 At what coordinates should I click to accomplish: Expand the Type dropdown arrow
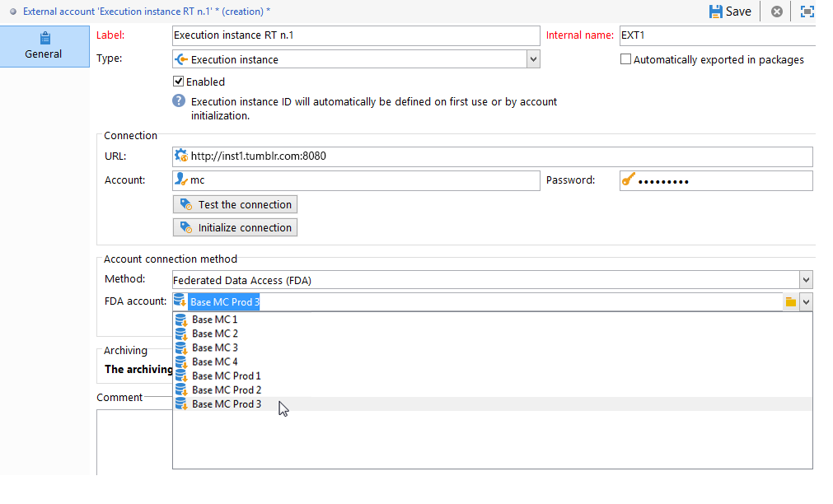coord(533,59)
